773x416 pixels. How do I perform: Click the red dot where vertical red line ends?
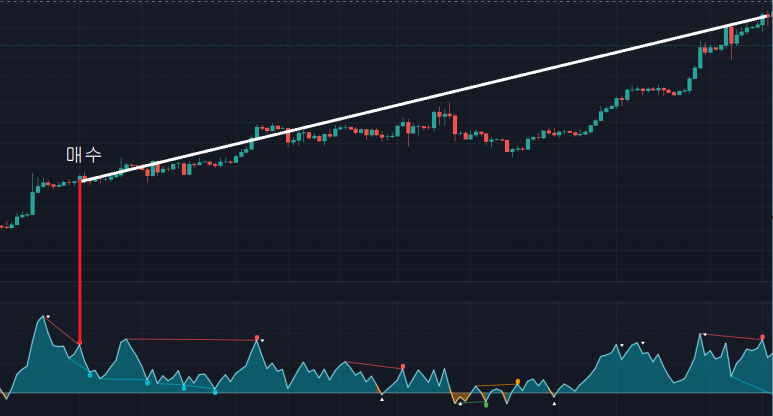coord(80,343)
